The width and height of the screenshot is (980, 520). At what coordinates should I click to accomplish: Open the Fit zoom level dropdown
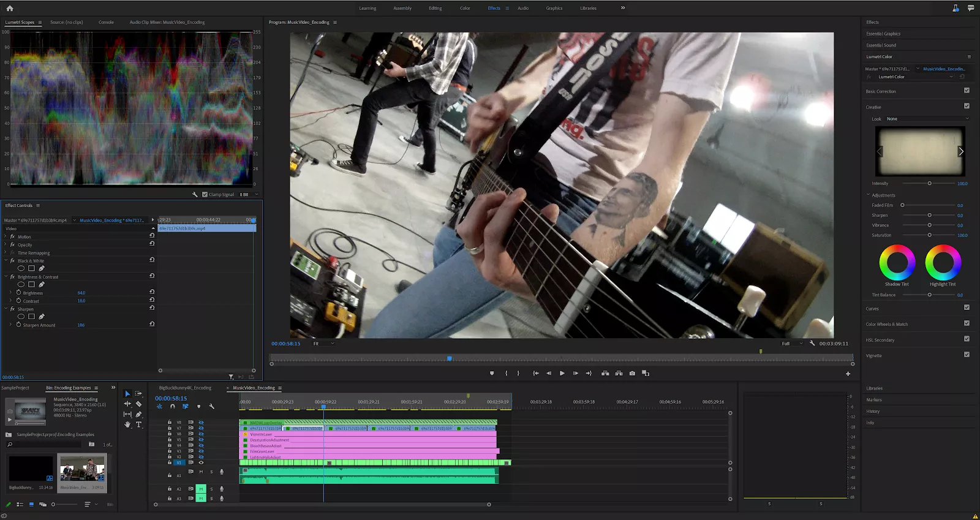[323, 344]
